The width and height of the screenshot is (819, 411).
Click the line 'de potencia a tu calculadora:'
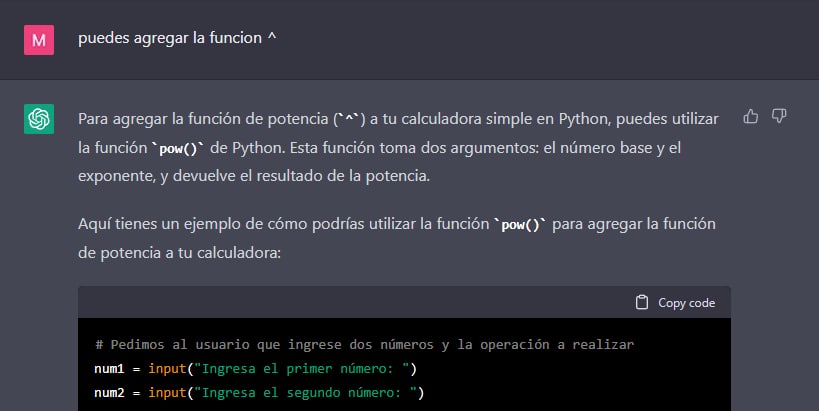(x=180, y=253)
